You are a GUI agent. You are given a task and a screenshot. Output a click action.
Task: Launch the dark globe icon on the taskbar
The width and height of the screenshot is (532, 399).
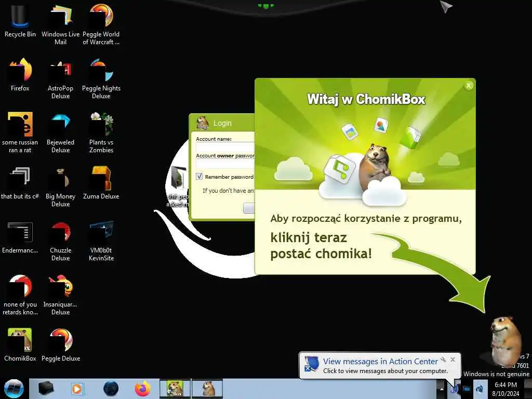point(111,389)
